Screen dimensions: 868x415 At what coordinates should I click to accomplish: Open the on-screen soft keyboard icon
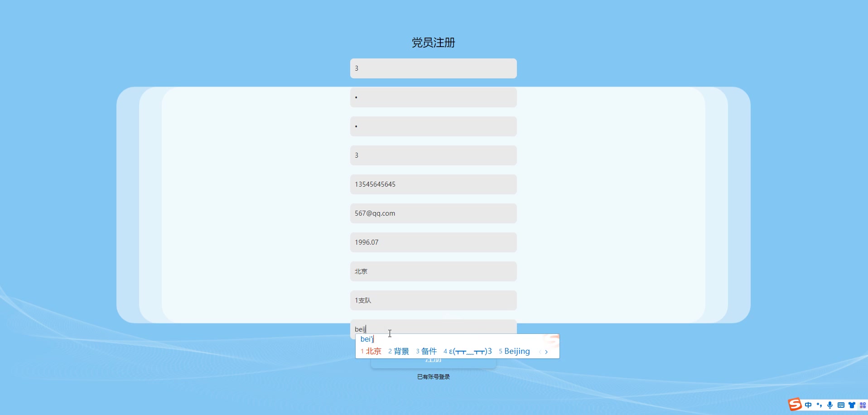point(841,405)
